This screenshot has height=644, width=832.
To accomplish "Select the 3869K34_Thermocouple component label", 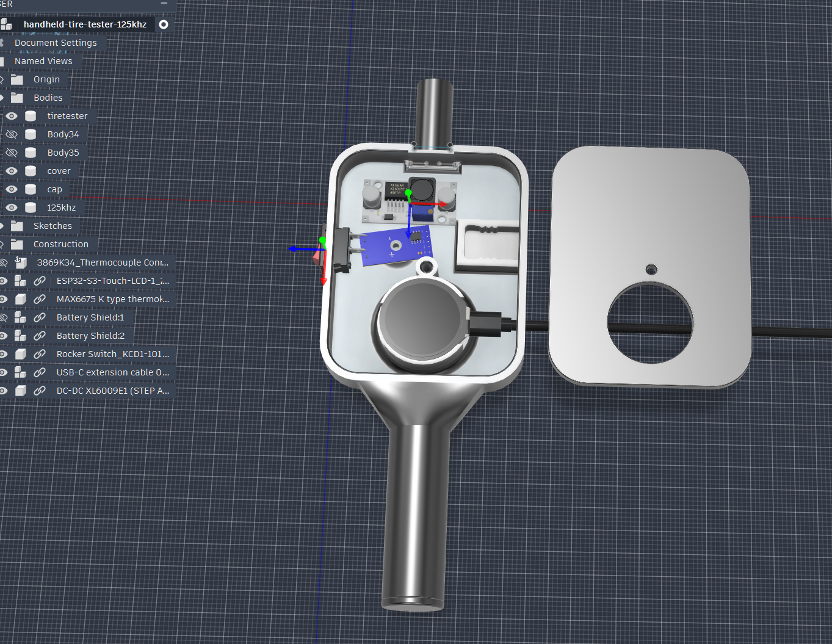I will coord(103,262).
